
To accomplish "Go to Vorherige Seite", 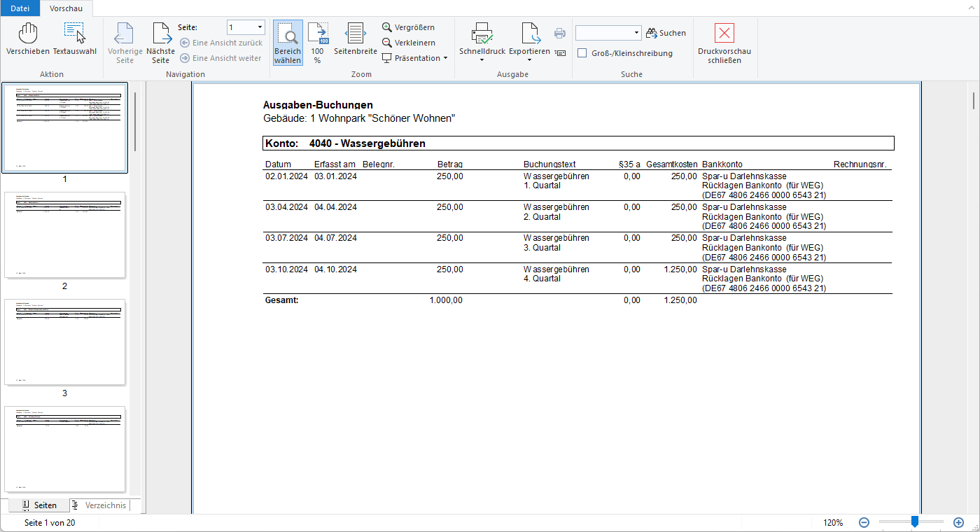I will [125, 43].
